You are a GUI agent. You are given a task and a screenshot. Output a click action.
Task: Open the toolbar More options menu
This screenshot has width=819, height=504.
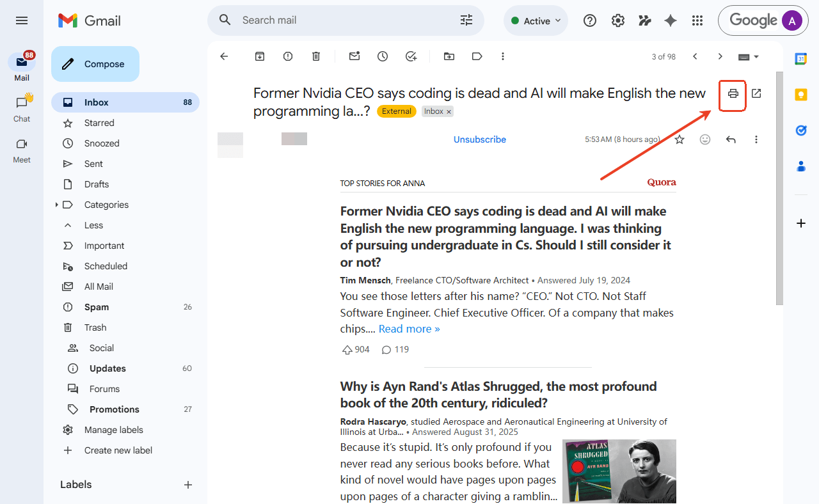[503, 56]
